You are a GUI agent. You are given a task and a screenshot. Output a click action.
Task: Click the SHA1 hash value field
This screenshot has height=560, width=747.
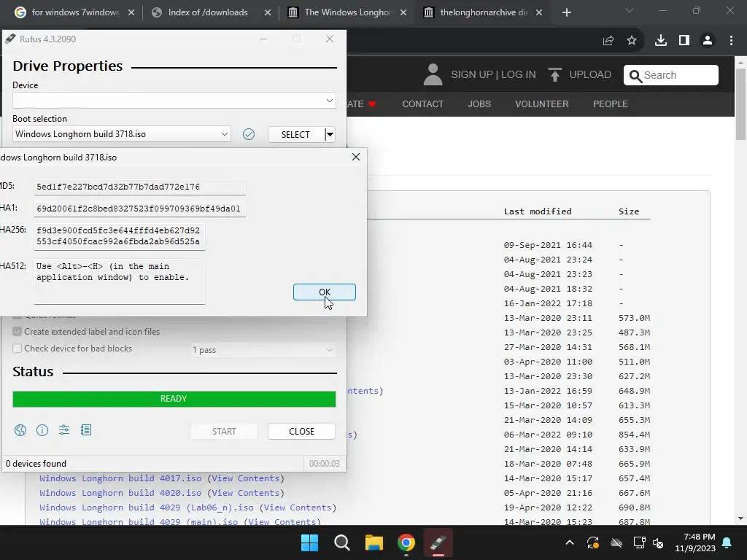[139, 209]
